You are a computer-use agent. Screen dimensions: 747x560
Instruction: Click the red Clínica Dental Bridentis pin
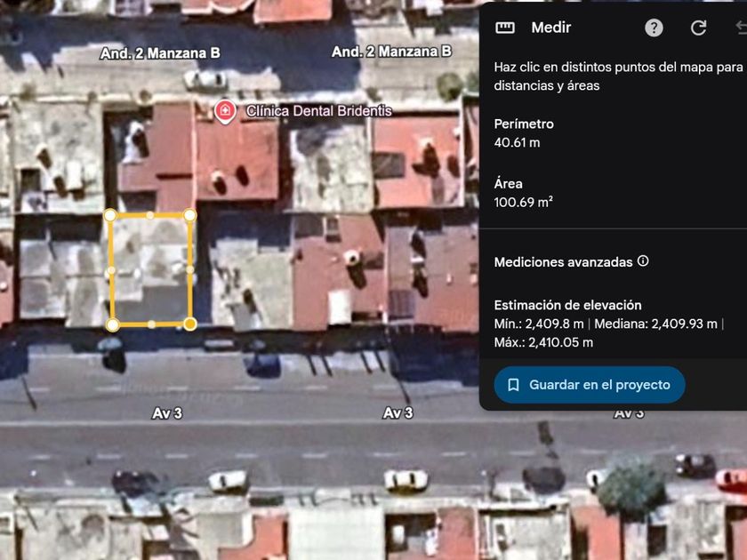[x=225, y=110]
